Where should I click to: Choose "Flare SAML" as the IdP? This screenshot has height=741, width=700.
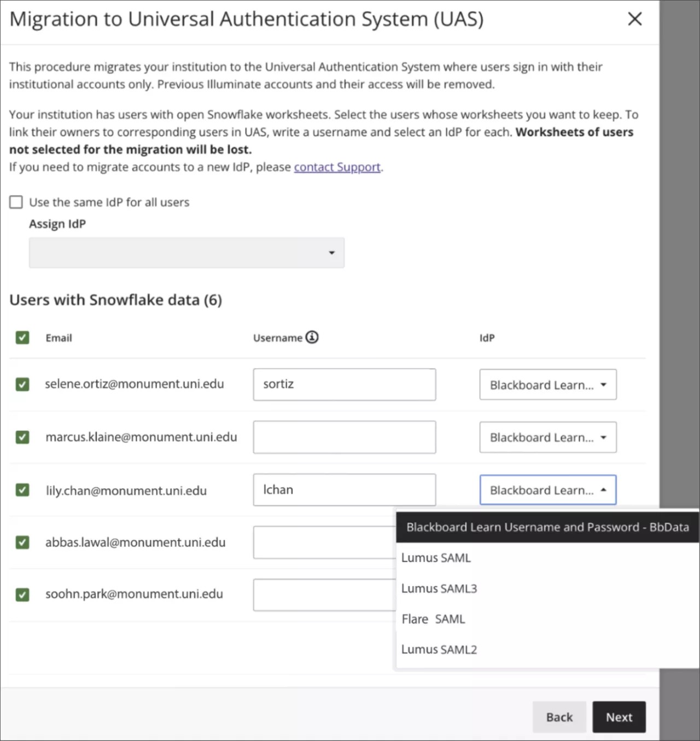click(433, 619)
